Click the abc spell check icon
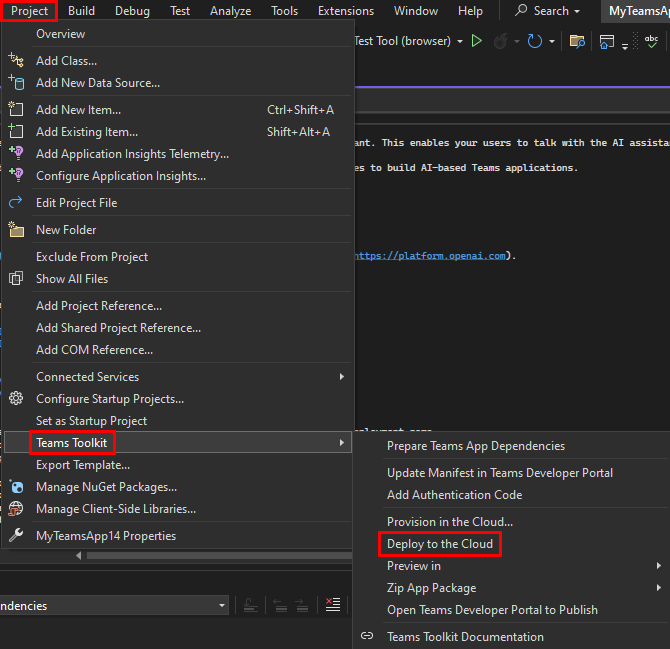The image size is (670, 649). (x=651, y=41)
